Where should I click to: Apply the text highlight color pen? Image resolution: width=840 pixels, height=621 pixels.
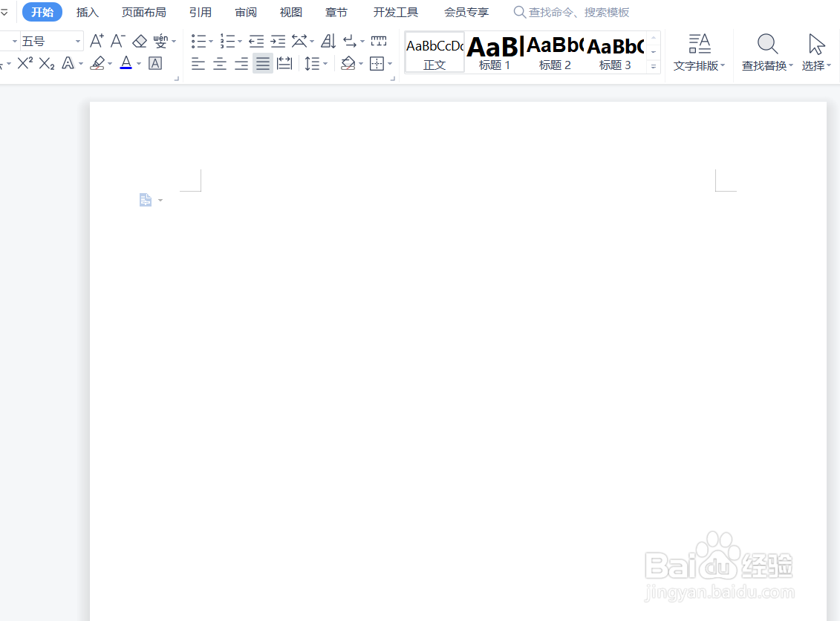97,63
